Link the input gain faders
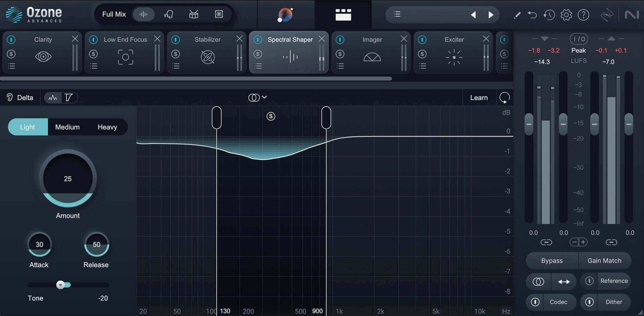This screenshot has height=316, width=644. click(x=546, y=242)
